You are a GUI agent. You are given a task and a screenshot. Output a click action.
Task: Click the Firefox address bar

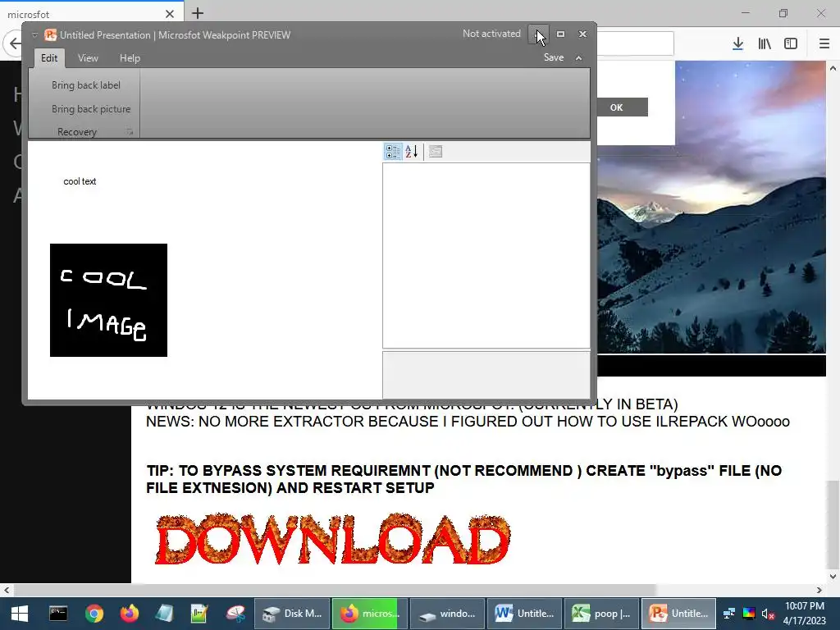635,43
